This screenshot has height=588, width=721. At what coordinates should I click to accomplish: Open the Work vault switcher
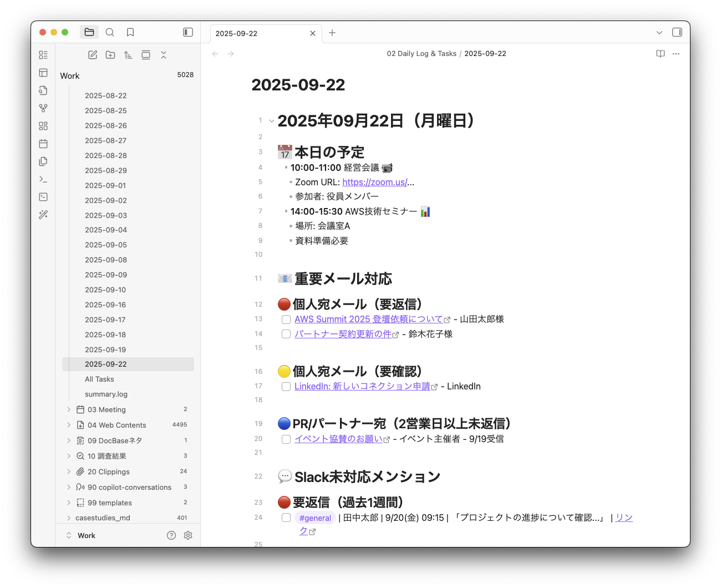pos(81,535)
